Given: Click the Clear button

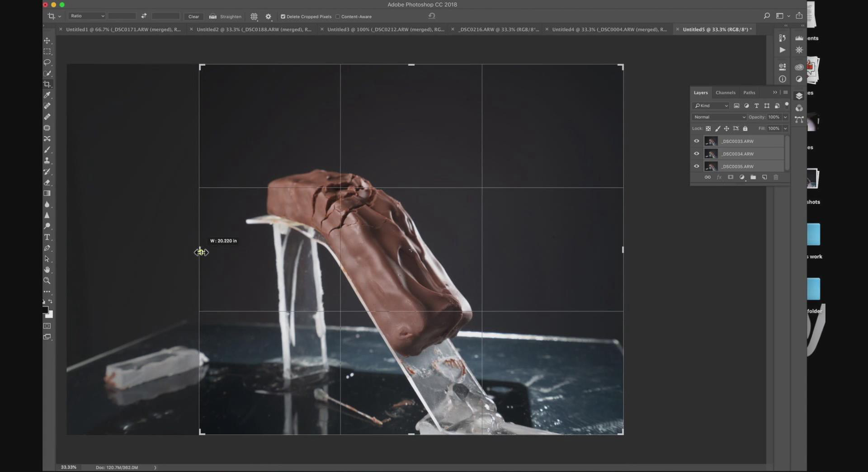Looking at the screenshot, I should (x=193, y=17).
